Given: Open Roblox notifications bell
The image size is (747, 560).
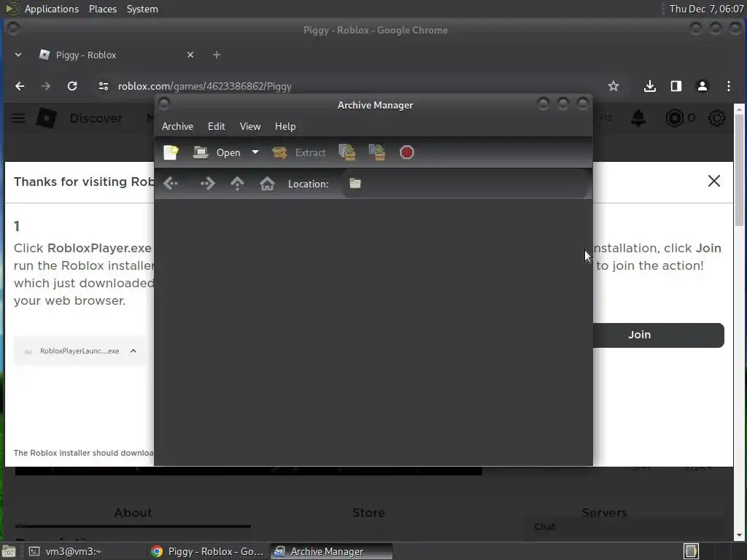Looking at the screenshot, I should 638,118.
